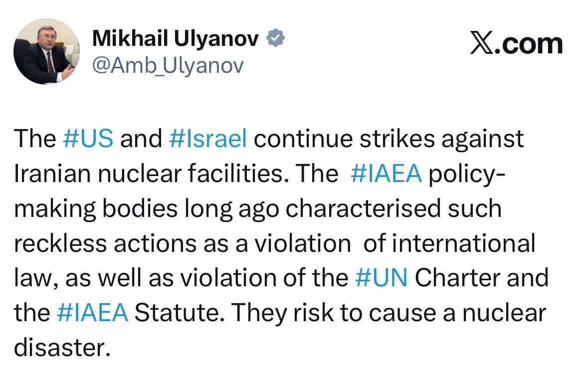
Task: Click the X logo at top right
Action: pos(480,44)
